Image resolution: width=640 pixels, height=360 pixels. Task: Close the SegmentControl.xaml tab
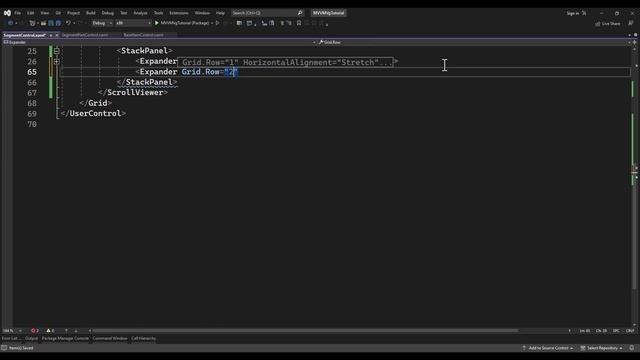57,35
